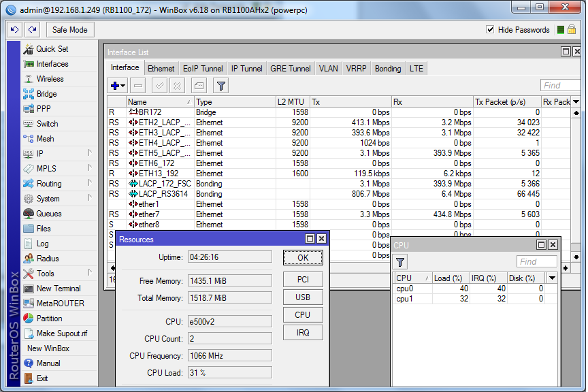Open the CPU column selector dropdown
The height and width of the screenshot is (392, 588).
551,278
